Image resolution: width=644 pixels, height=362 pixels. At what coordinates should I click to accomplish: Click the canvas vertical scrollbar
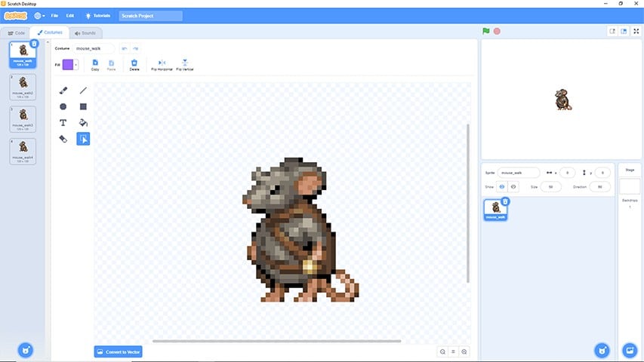pos(468,203)
